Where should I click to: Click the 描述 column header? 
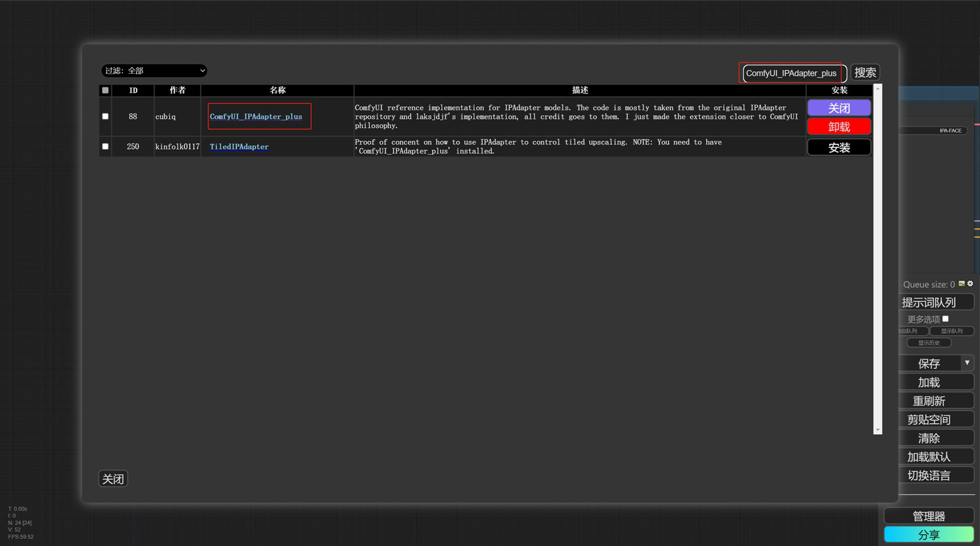pyautogui.click(x=580, y=90)
